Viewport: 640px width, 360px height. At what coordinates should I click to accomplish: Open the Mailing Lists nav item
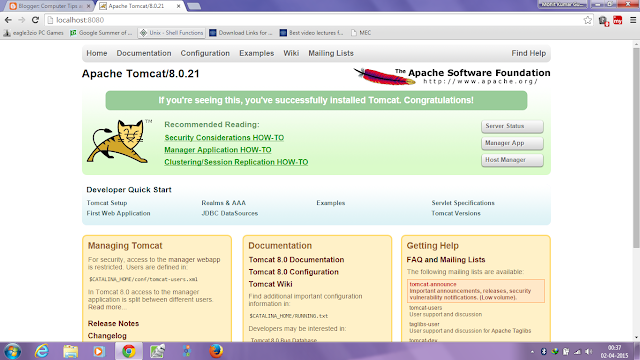pos(331,53)
